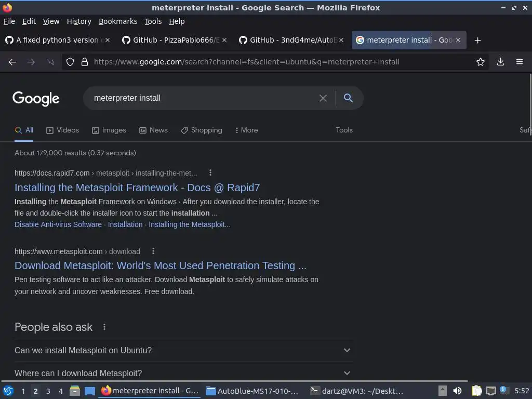This screenshot has width=532, height=399.
Task: Follow the 'Disable Anti-virus Software' sublink
Action: [x=58, y=224]
